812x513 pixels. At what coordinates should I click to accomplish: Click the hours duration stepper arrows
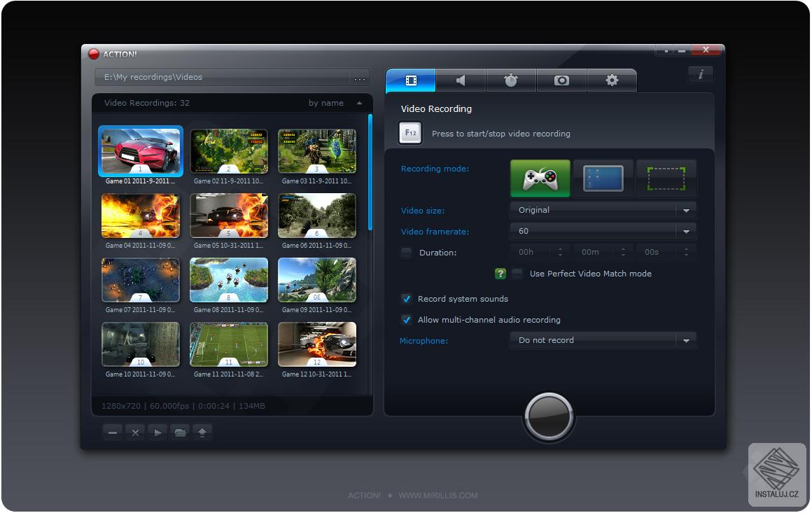560,252
